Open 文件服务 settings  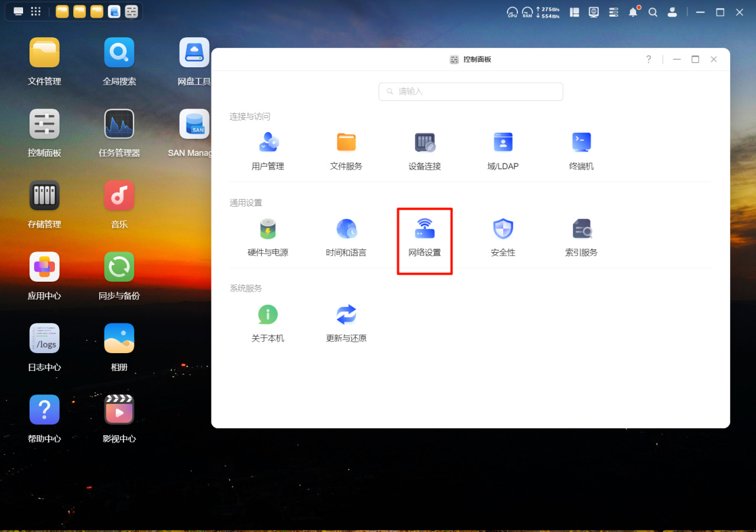tap(346, 151)
